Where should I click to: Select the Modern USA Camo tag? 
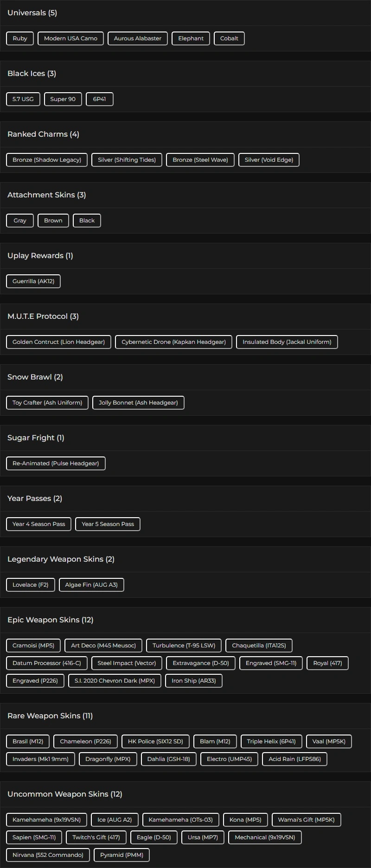click(x=70, y=38)
